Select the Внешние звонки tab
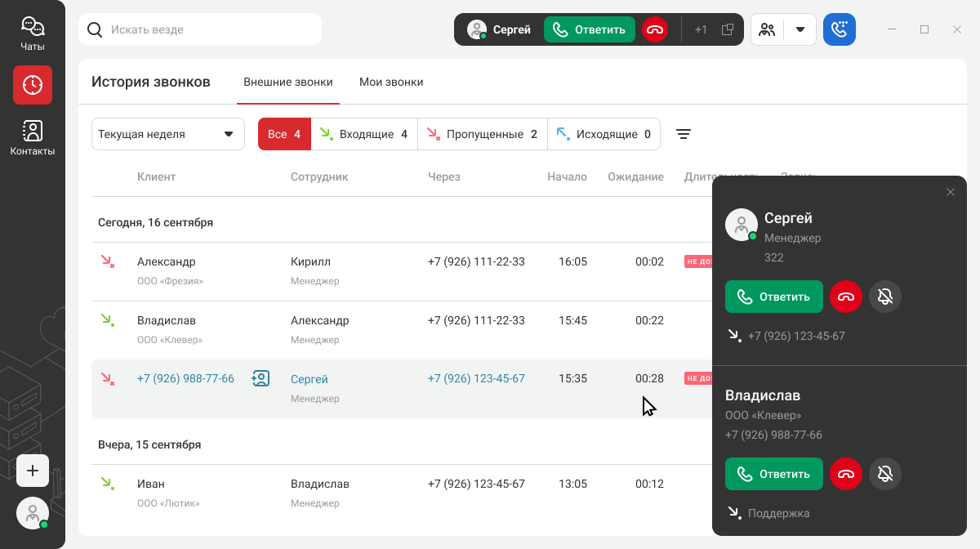This screenshot has width=980, height=549. 288,82
